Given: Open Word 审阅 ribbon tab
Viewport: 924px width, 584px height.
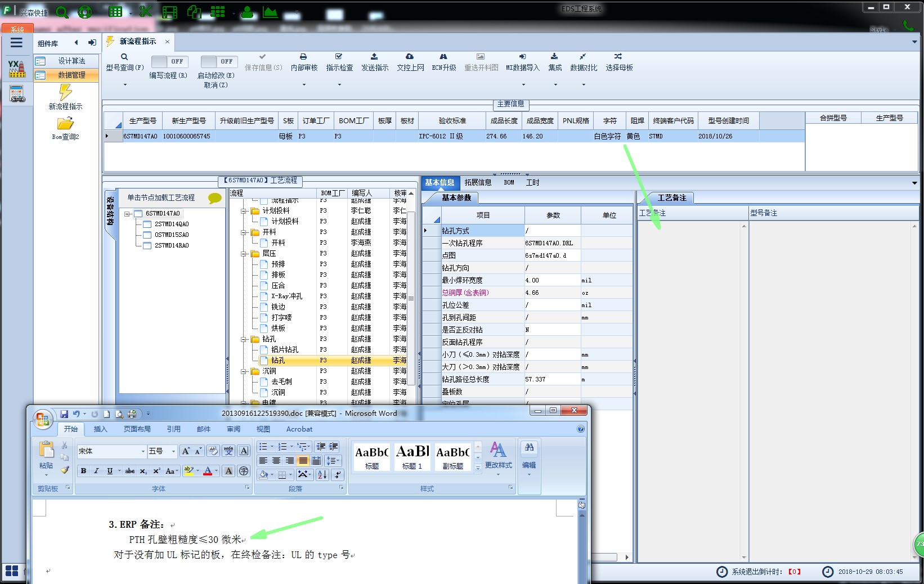Looking at the screenshot, I should [x=234, y=429].
